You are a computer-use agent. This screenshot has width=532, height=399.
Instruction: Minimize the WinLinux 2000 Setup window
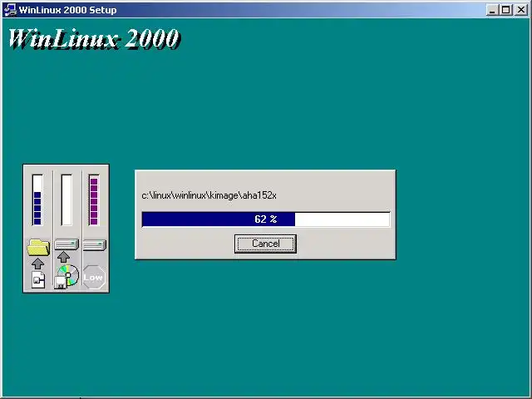[492, 10]
